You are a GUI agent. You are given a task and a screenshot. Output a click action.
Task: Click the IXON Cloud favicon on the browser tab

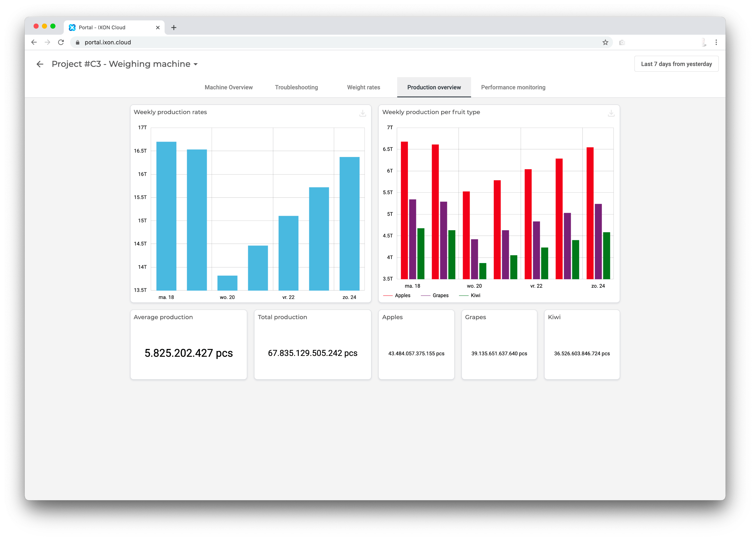(73, 27)
